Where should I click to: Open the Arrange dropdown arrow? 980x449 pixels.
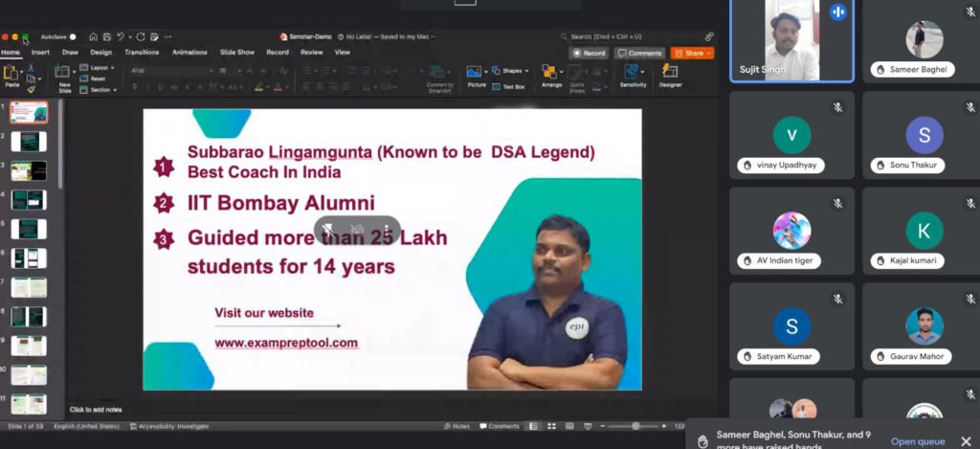tap(560, 72)
